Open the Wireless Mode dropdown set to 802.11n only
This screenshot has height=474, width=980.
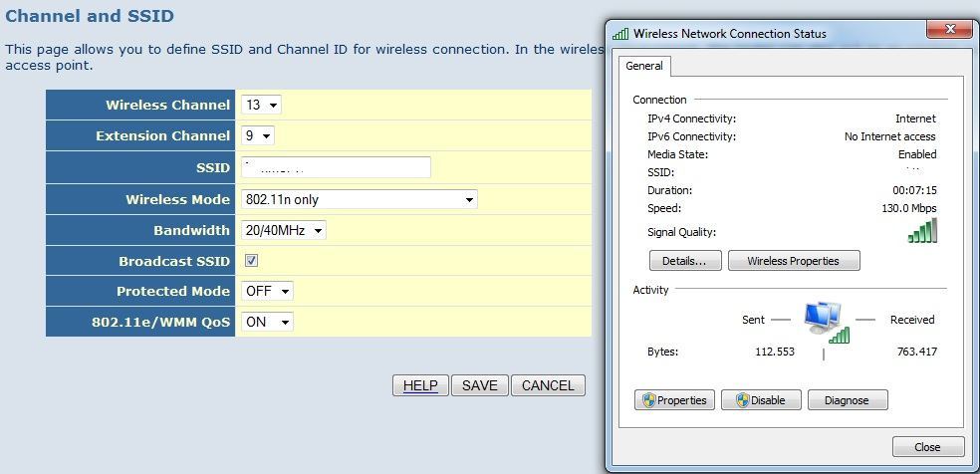pyautogui.click(x=359, y=199)
